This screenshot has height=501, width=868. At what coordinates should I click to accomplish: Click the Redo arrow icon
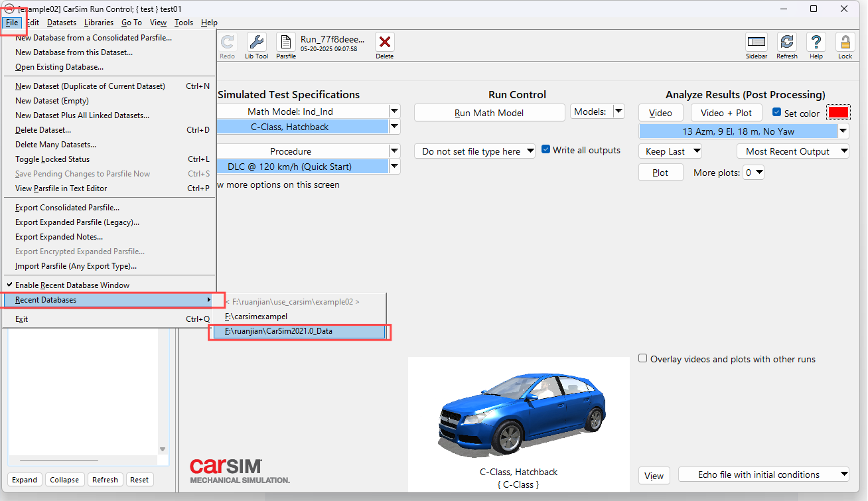click(227, 42)
